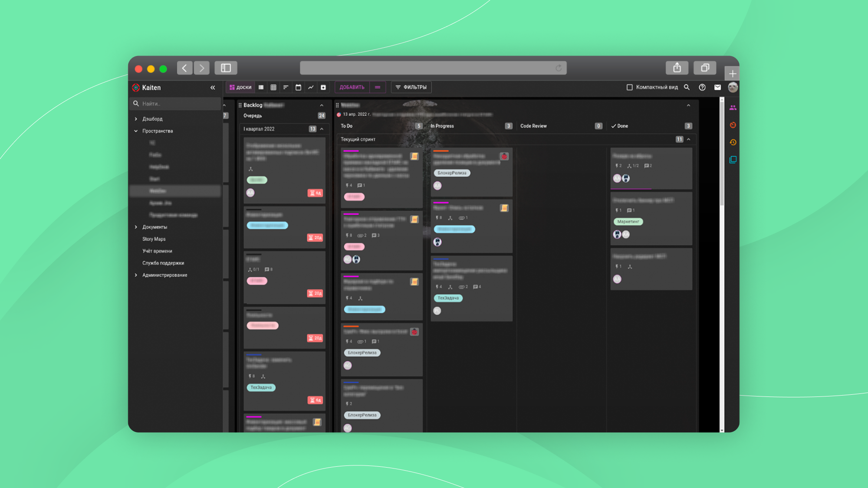Open Story Maps menu item

155,239
